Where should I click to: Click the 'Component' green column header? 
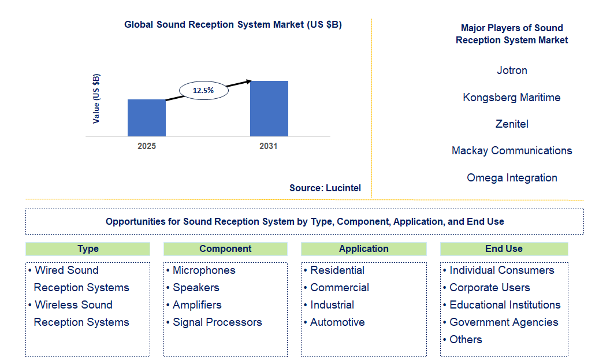click(225, 248)
